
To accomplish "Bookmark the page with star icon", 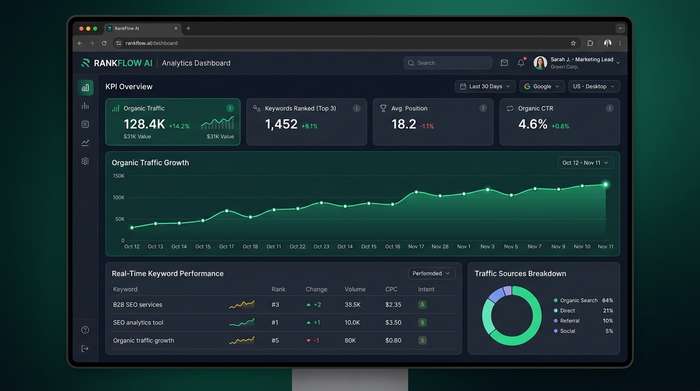I will [573, 43].
